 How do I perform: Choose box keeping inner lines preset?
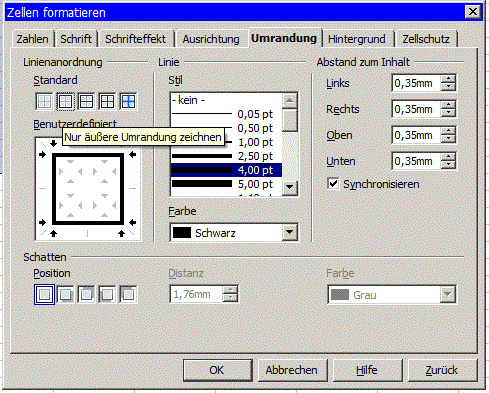pyautogui.click(x=128, y=101)
